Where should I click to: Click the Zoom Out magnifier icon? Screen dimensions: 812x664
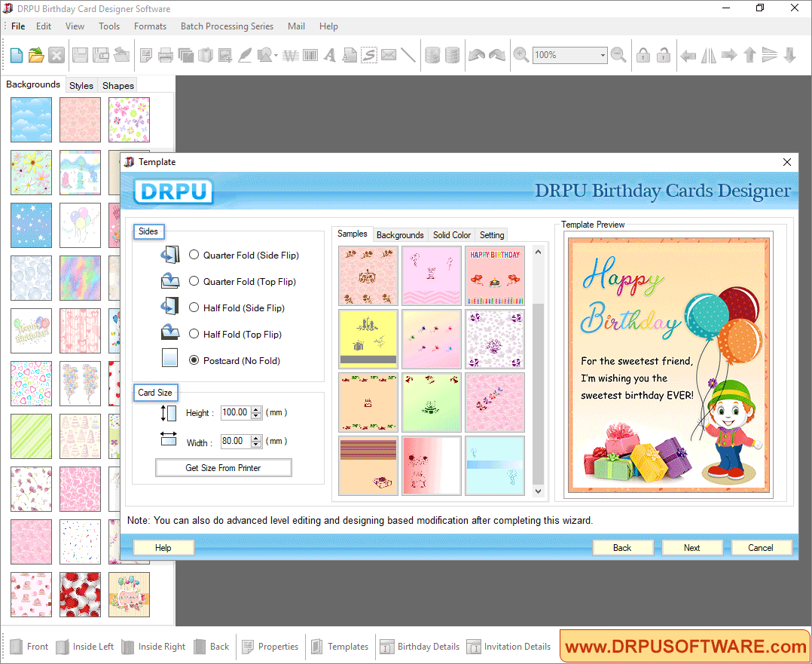point(618,55)
